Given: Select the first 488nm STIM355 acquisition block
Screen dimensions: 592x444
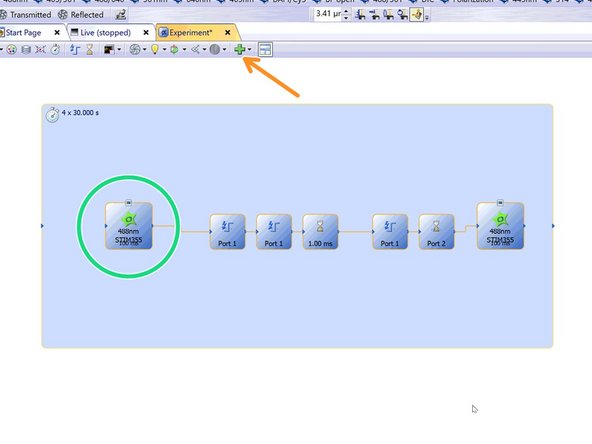Looking at the screenshot, I should point(129,226).
